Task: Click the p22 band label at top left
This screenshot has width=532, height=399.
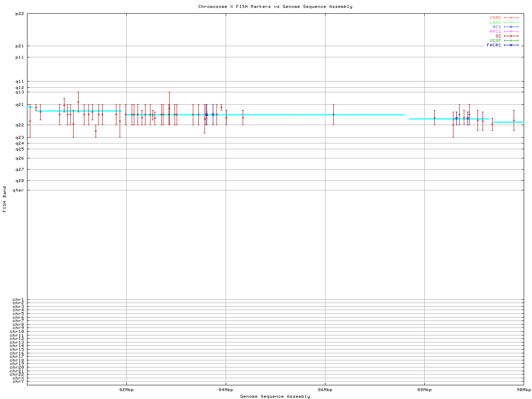Action: [20, 14]
